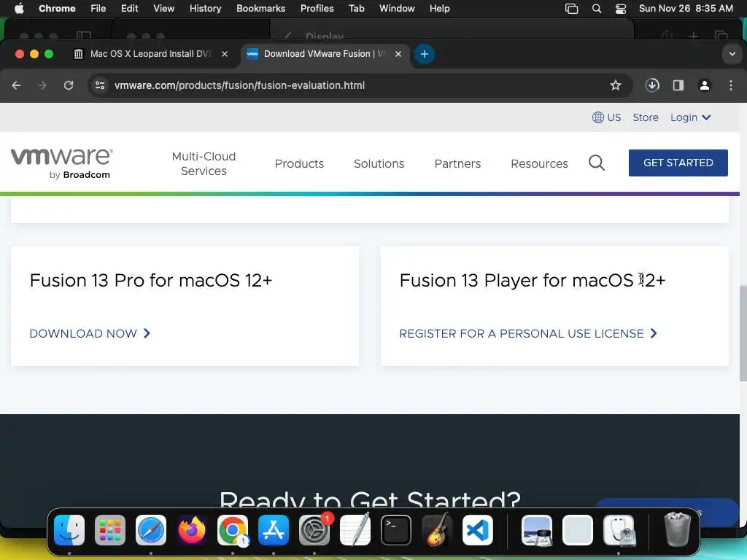Open Chrome downloads icon
Viewport: 747px width, 560px height.
click(652, 85)
